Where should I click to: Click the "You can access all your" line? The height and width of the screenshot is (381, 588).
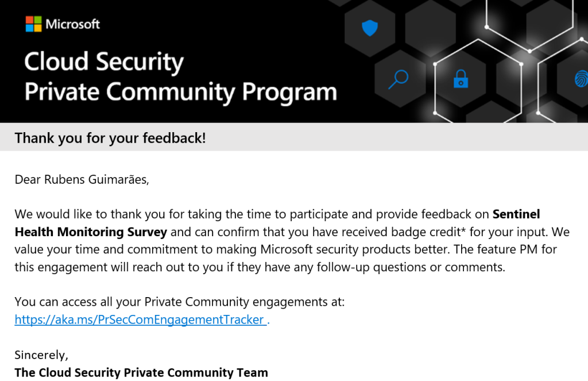point(78,302)
